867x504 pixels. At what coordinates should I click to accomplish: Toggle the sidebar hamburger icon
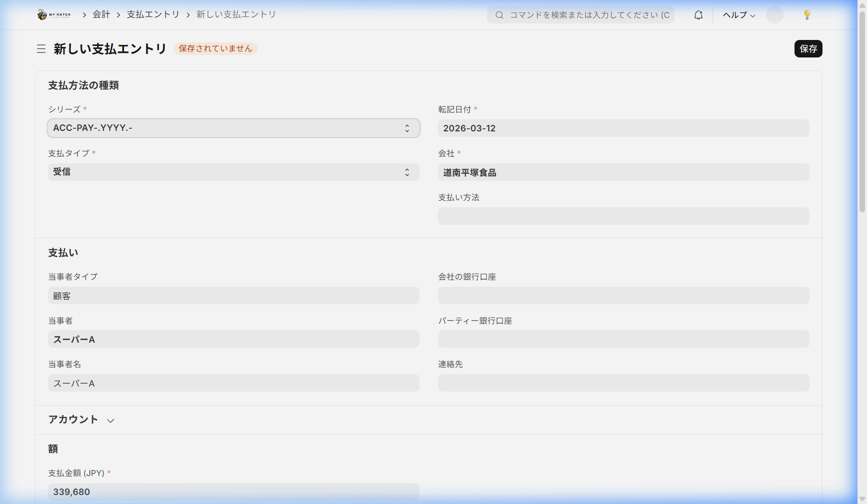coord(41,49)
